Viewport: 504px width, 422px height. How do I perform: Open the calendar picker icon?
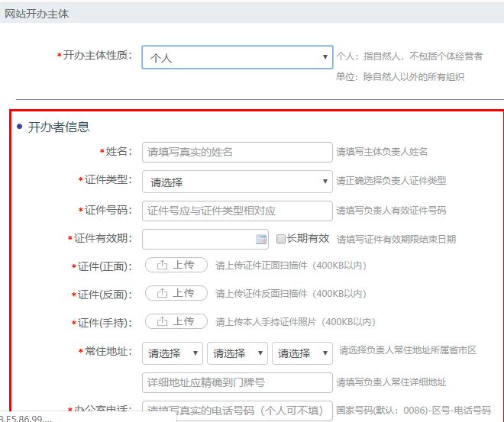261,240
